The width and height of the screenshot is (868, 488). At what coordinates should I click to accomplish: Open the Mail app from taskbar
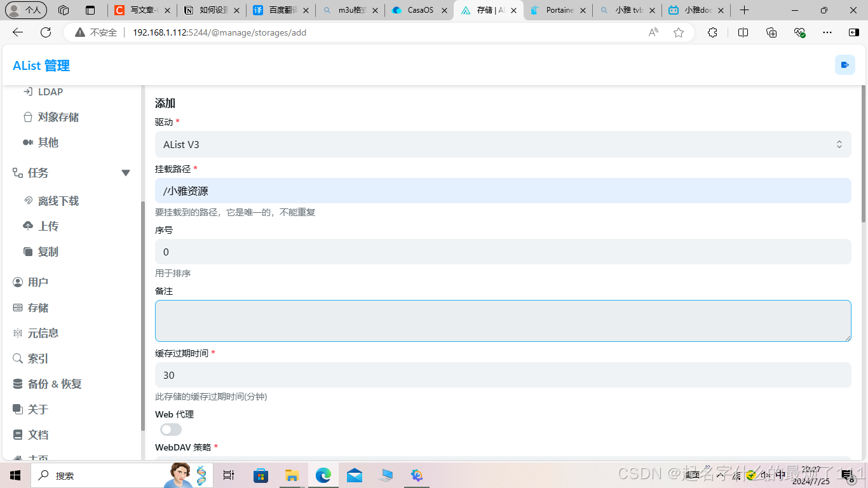point(355,475)
